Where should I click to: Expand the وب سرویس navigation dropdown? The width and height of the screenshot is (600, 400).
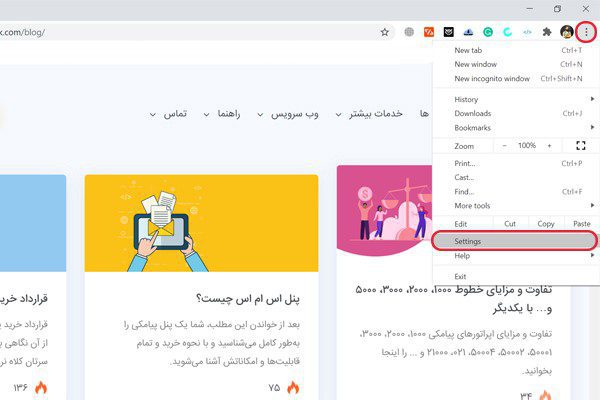[288, 114]
